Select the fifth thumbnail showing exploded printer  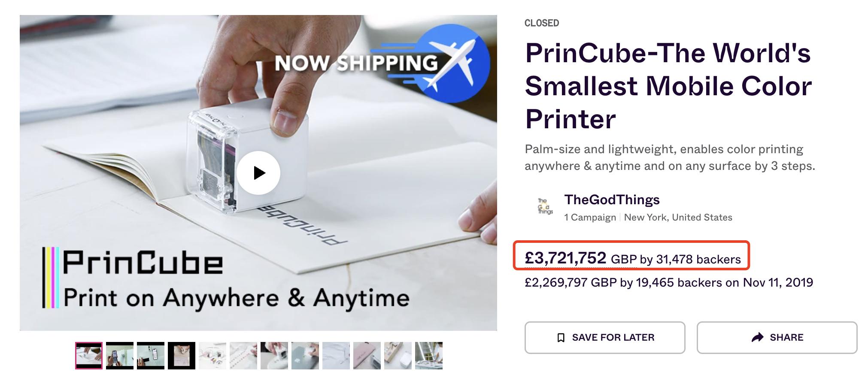click(x=212, y=356)
